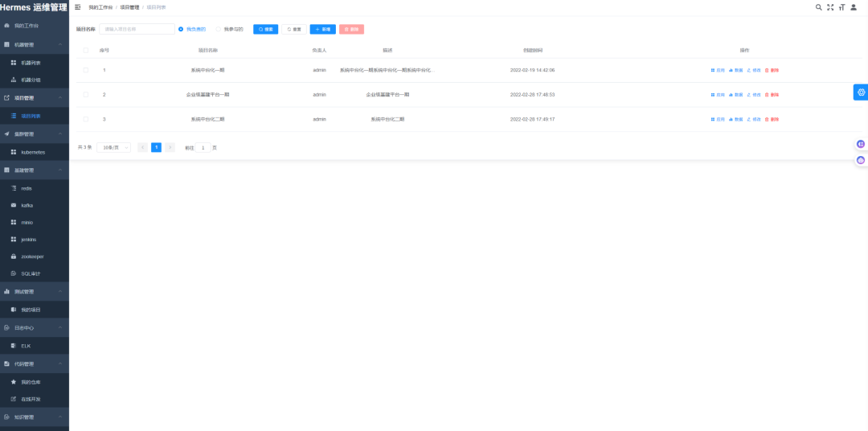The image size is (868, 431).
Task: Select the 我负责的 radio option
Action: tap(192, 30)
